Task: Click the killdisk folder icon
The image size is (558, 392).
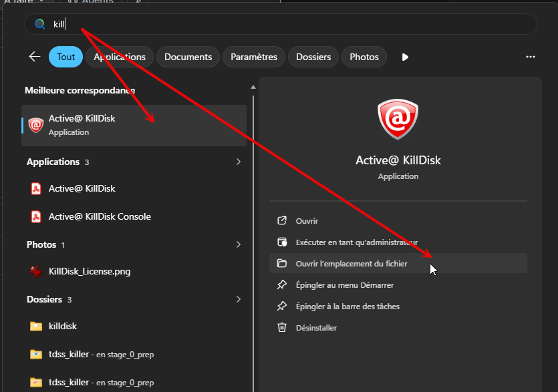Action: (x=36, y=326)
